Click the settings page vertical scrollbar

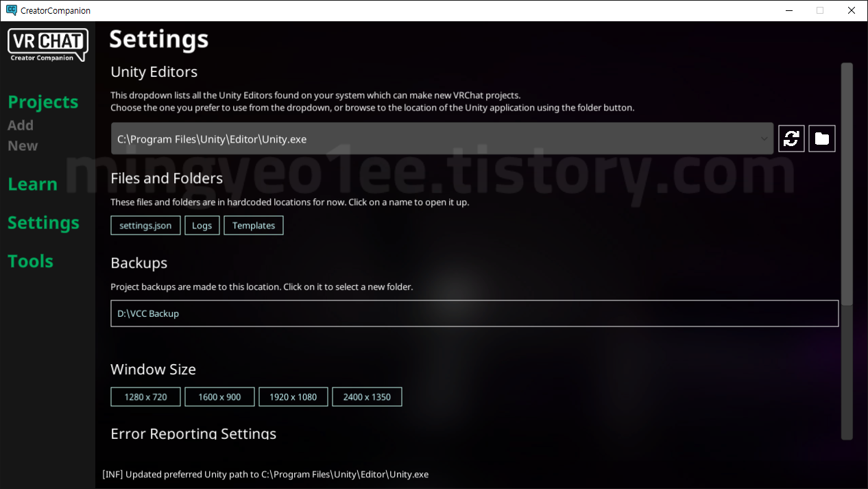(x=847, y=184)
